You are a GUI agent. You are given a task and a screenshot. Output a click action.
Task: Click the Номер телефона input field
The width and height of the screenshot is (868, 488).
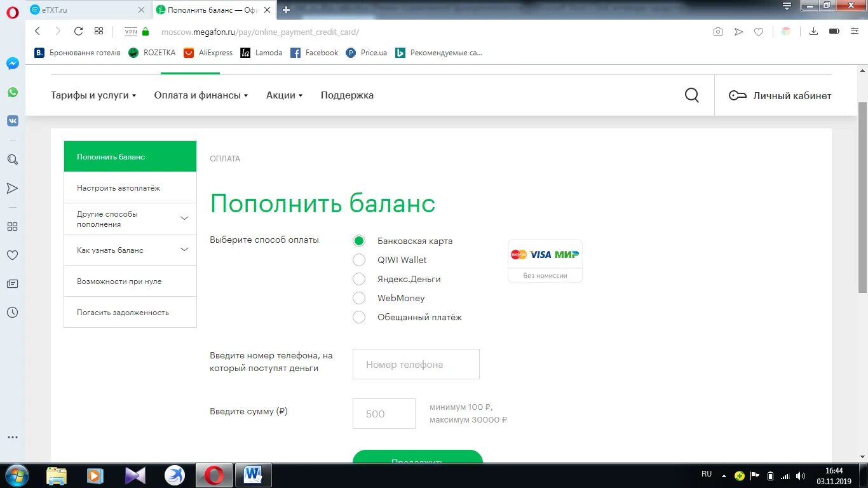(x=416, y=364)
